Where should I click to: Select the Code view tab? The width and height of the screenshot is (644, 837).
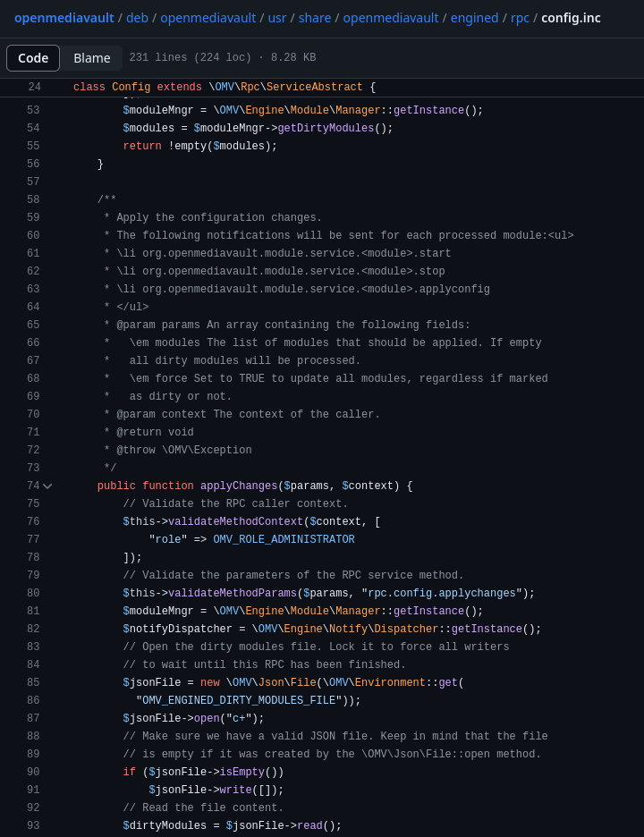point(33,58)
